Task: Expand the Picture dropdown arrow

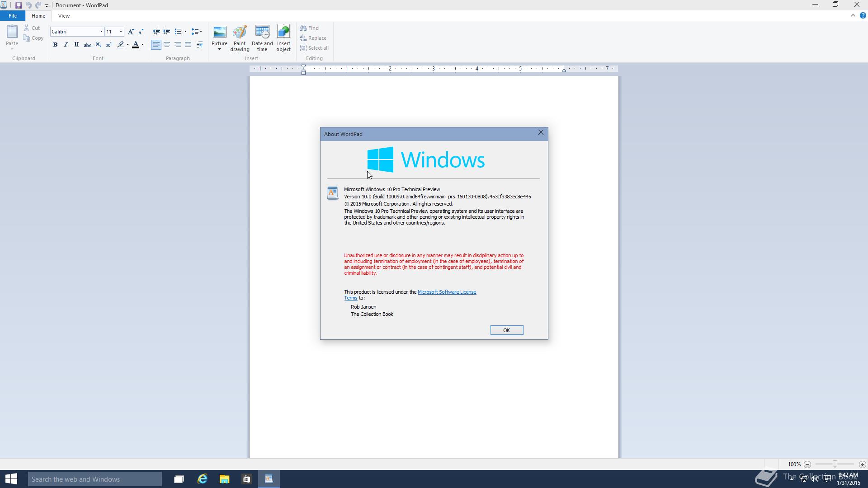Action: tap(219, 49)
